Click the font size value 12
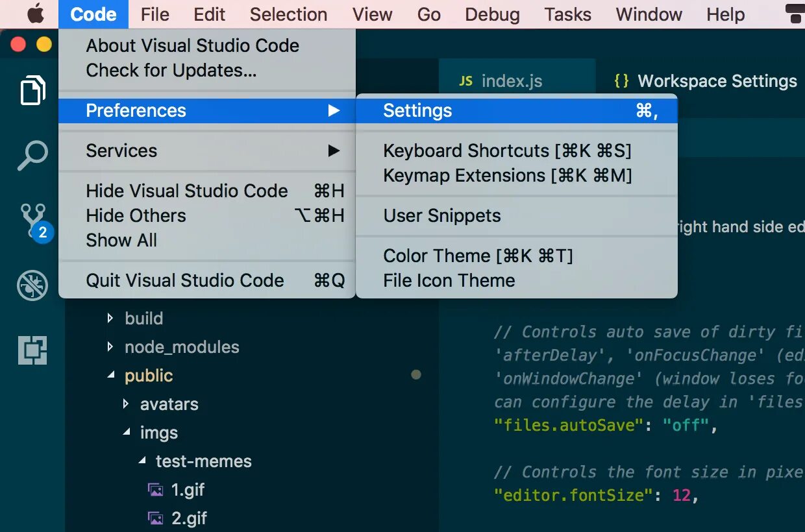 [x=681, y=496]
